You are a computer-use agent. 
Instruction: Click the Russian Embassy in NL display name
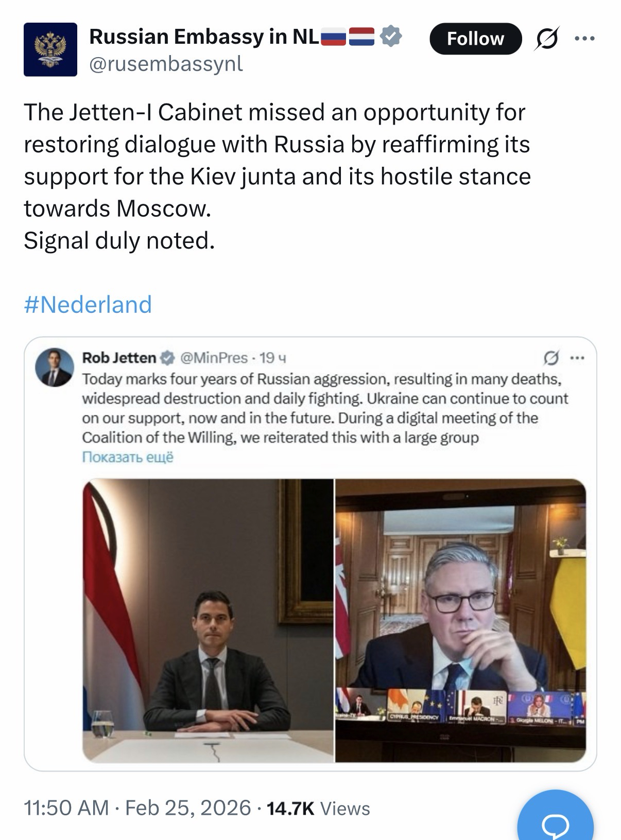pyautogui.click(x=204, y=37)
